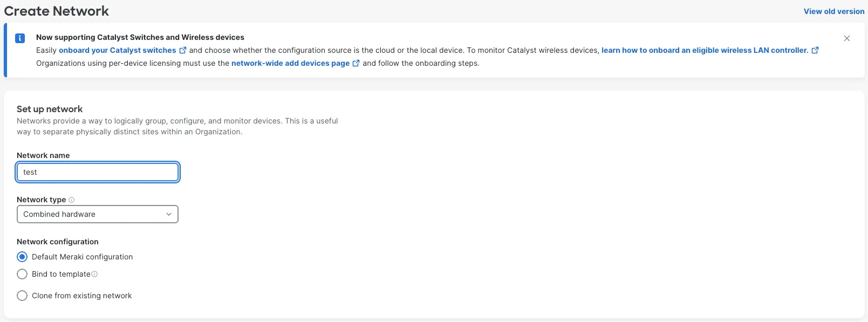Select Clone from existing network option
868x322 pixels.
tap(22, 296)
